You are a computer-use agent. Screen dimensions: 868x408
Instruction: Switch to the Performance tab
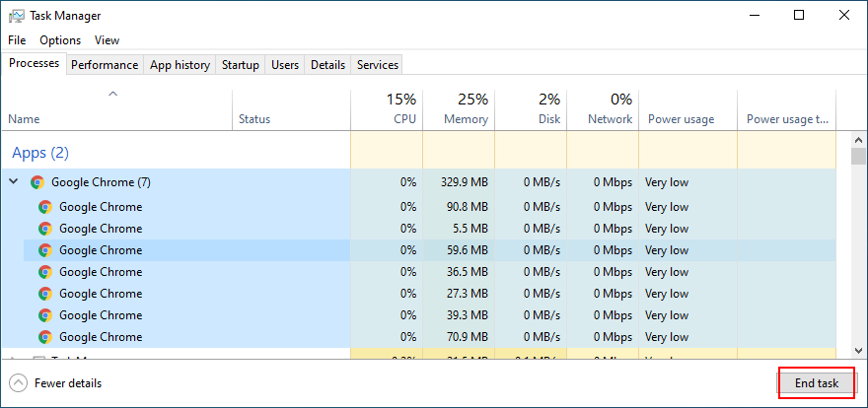(x=105, y=65)
